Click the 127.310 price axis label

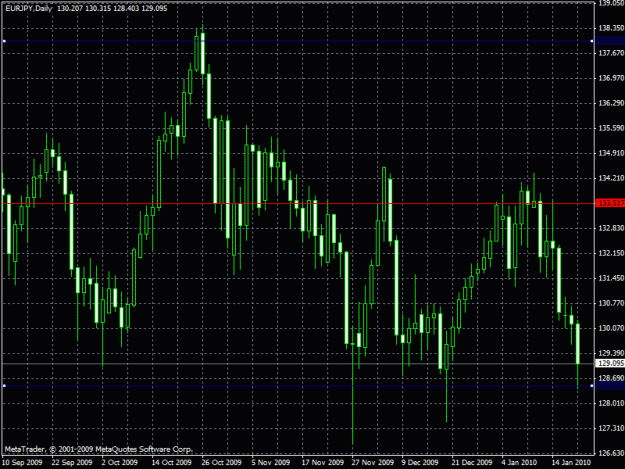(x=611, y=428)
